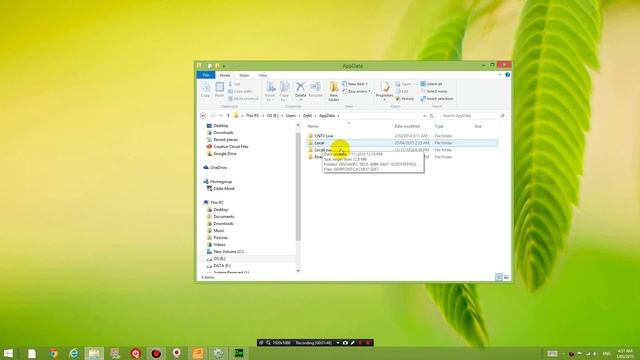Viewport: 640px width, 360px height.
Task: Click Copy path in the ribbon
Action: (240, 91)
